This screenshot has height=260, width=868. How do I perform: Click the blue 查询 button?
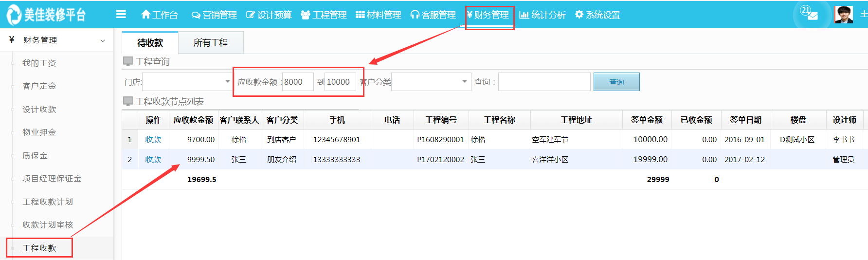pyautogui.click(x=616, y=82)
